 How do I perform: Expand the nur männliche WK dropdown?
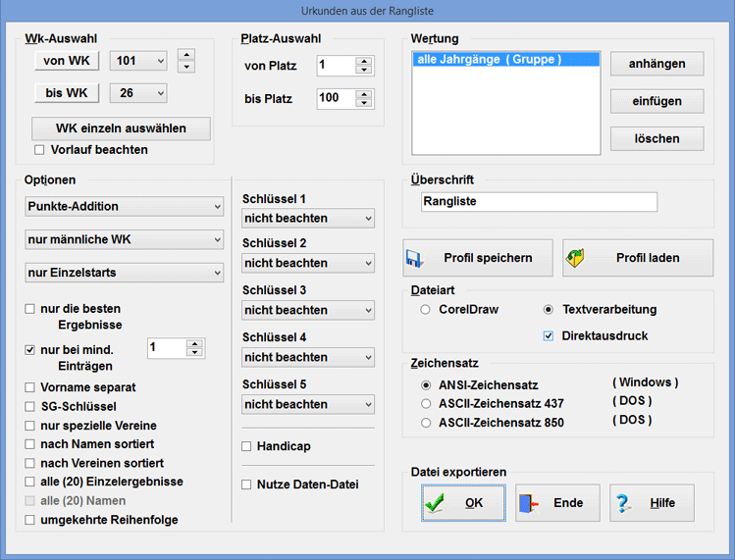click(x=124, y=240)
